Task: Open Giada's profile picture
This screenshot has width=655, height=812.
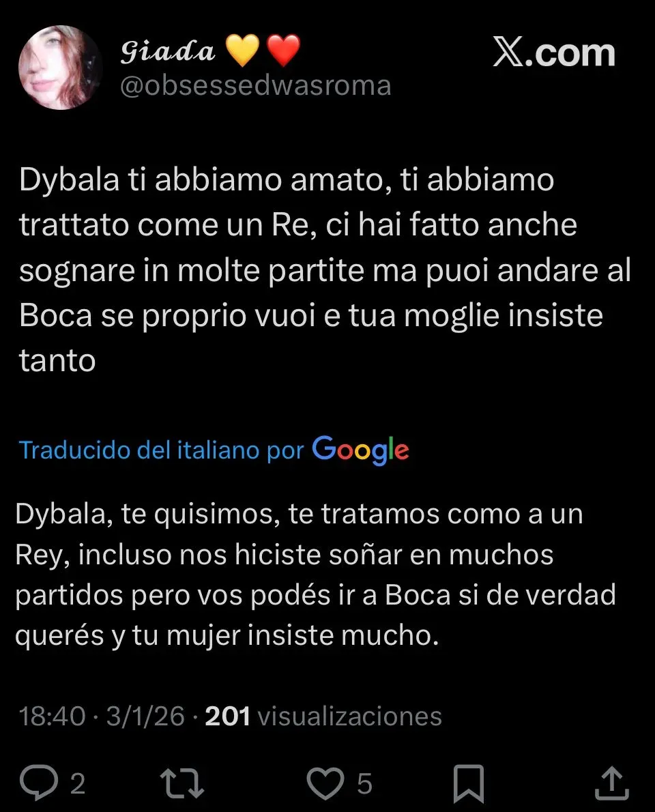Action: click(60, 68)
